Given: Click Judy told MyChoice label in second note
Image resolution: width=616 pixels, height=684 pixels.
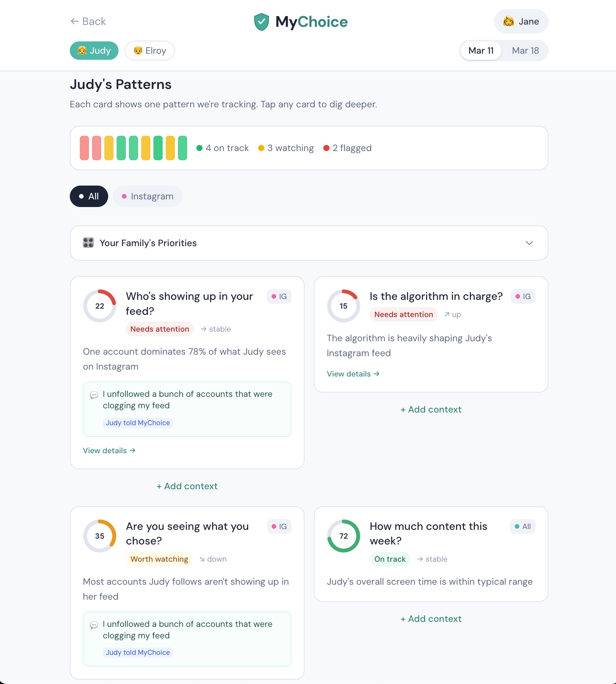Looking at the screenshot, I should [138, 652].
